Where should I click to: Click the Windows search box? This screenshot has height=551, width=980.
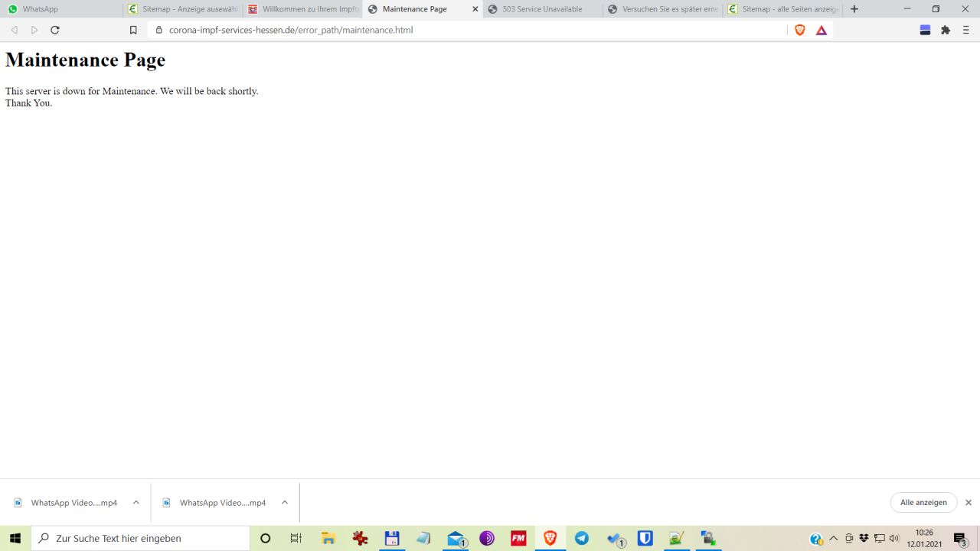click(x=142, y=538)
